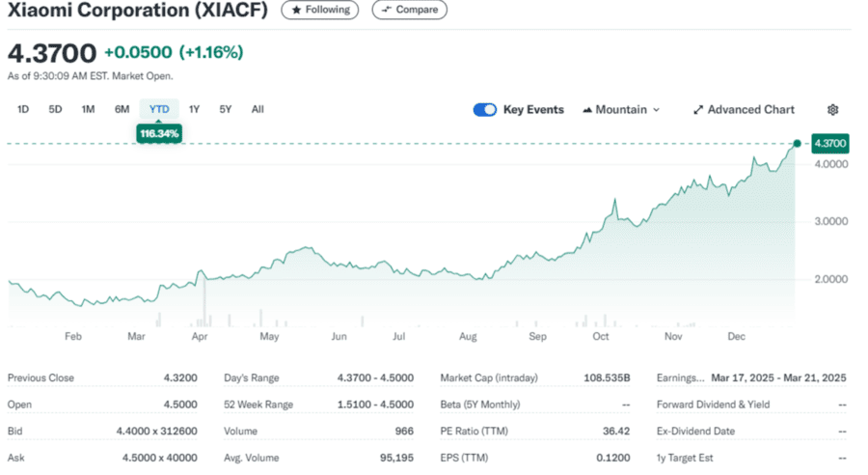Open the Advanced Chart link

coord(744,110)
